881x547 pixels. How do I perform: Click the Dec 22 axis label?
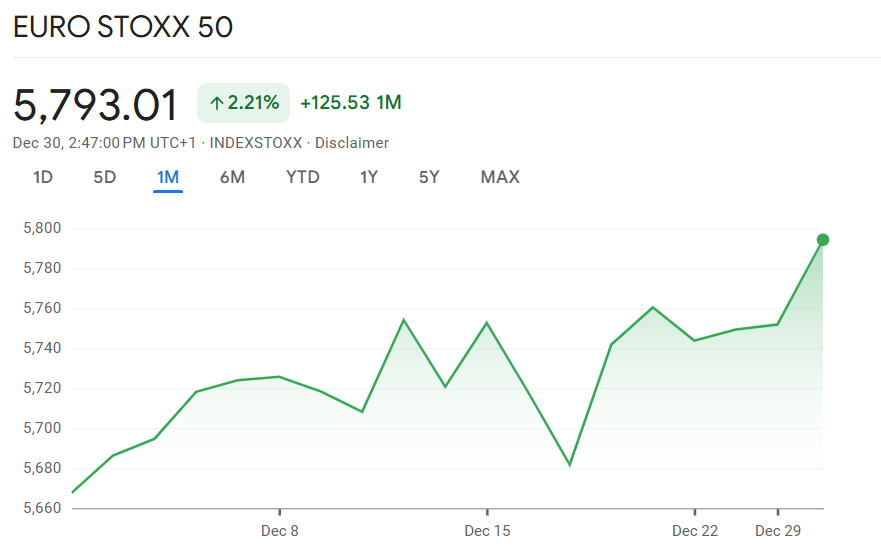695,531
